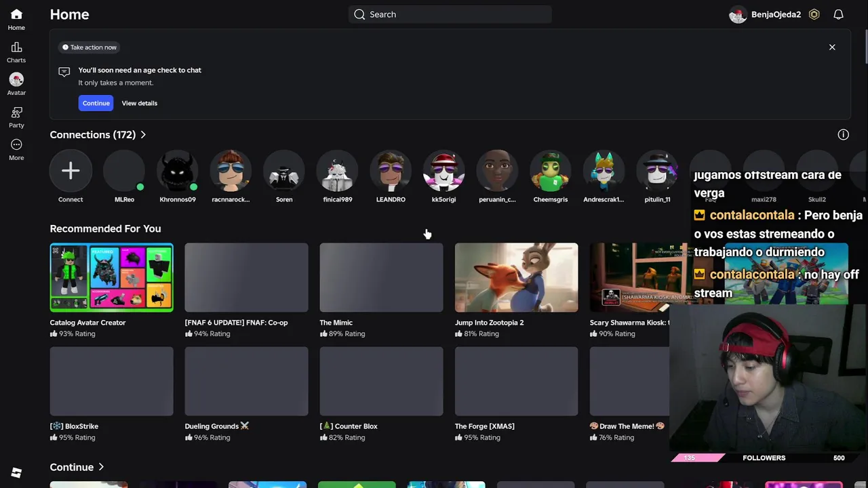Image resolution: width=868 pixels, height=488 pixels.
Task: Click the Recommended For You heading
Action: pos(105,228)
